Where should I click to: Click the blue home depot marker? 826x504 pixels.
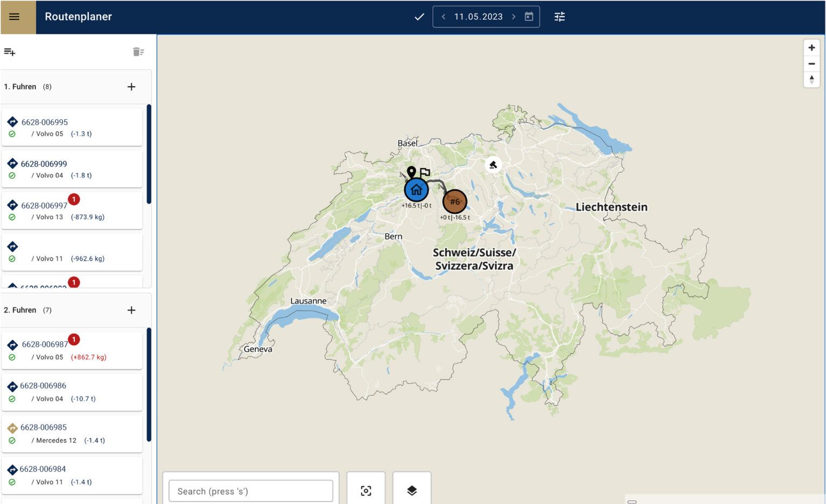[x=416, y=190]
